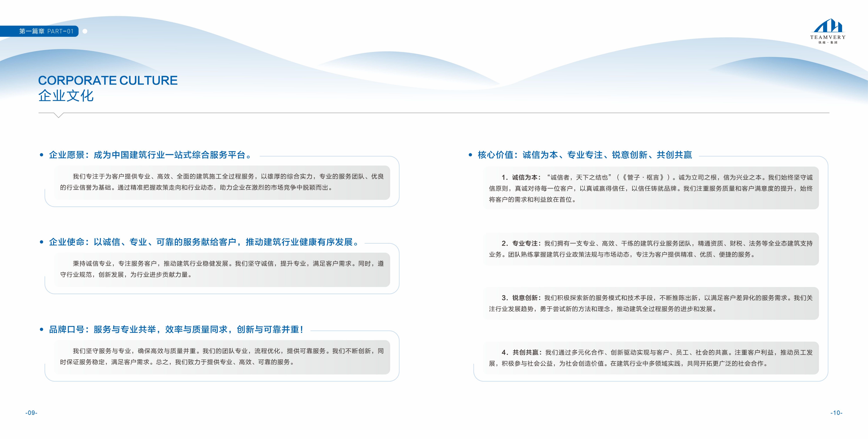Click the 3. 锐意创新 paragraph

651,303
